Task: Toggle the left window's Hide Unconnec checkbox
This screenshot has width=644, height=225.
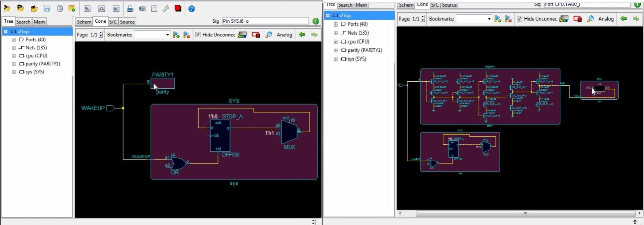Action: click(x=198, y=35)
